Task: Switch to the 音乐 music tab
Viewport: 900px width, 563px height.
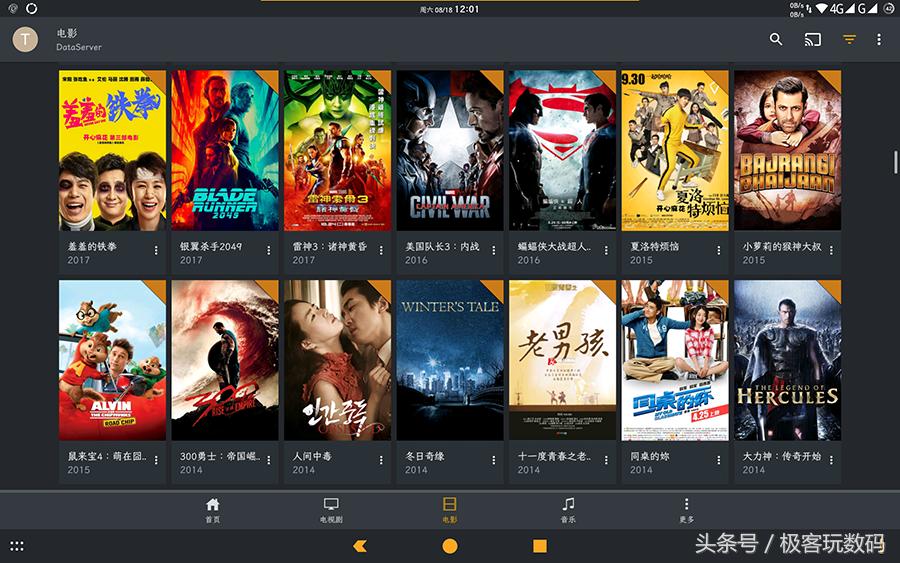Action: coord(568,510)
